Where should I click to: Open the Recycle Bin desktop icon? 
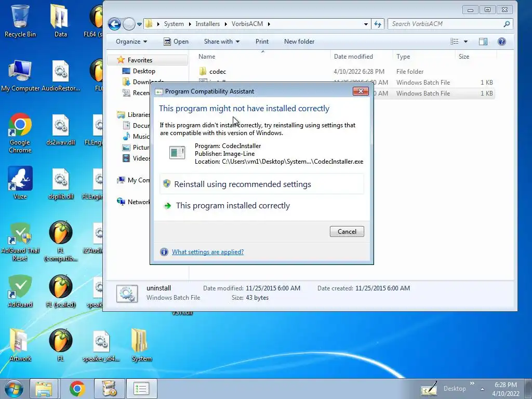(x=20, y=20)
